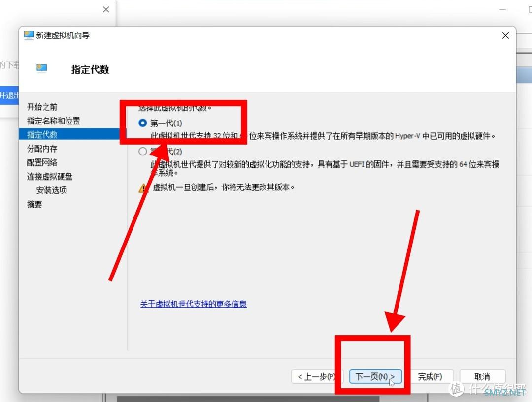This screenshot has width=532, height=402.
Task: Click the 指定代数 header icon
Action: (x=42, y=68)
